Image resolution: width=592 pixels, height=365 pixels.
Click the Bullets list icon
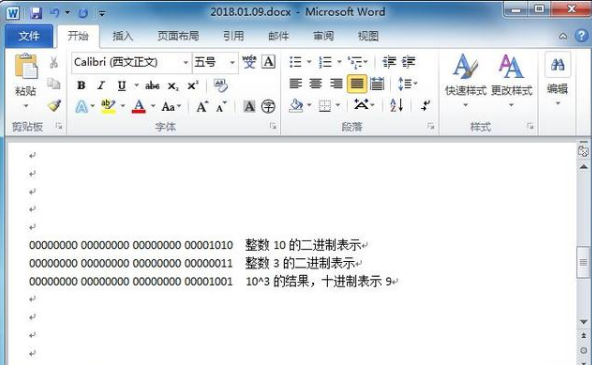coord(295,62)
